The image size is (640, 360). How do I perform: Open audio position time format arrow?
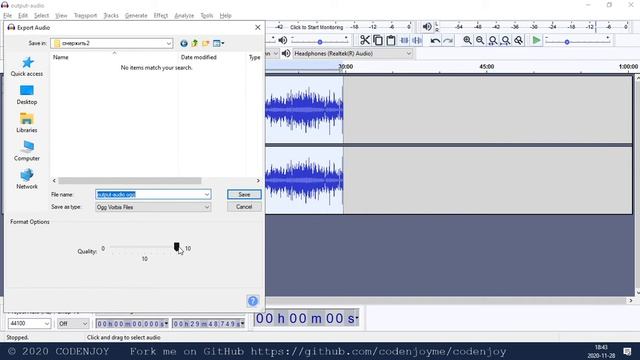tap(357, 318)
